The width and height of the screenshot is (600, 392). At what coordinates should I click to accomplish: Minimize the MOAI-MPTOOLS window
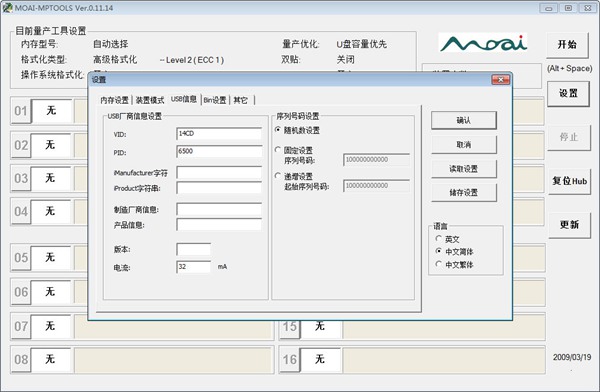[549, 8]
